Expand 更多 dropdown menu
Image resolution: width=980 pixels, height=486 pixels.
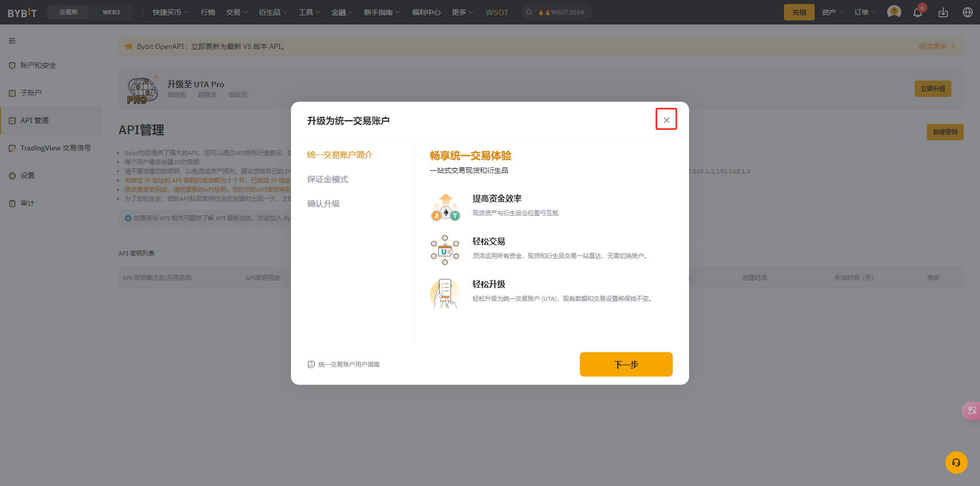click(462, 12)
